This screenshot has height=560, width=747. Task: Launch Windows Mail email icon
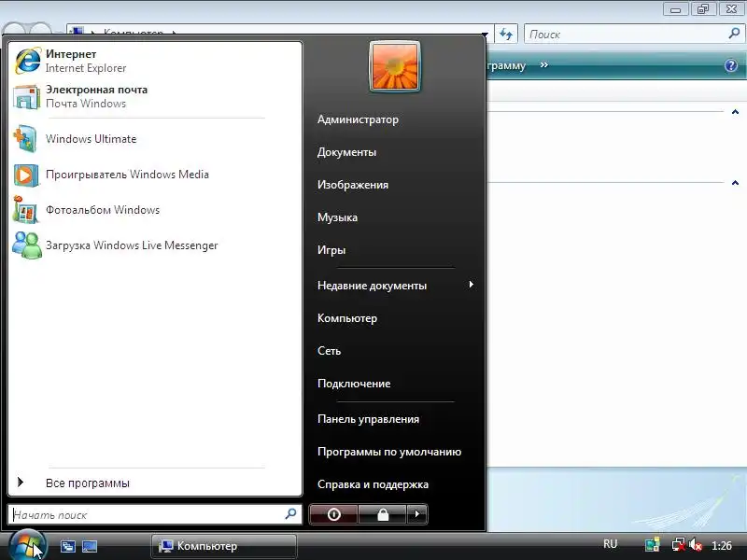click(27, 97)
